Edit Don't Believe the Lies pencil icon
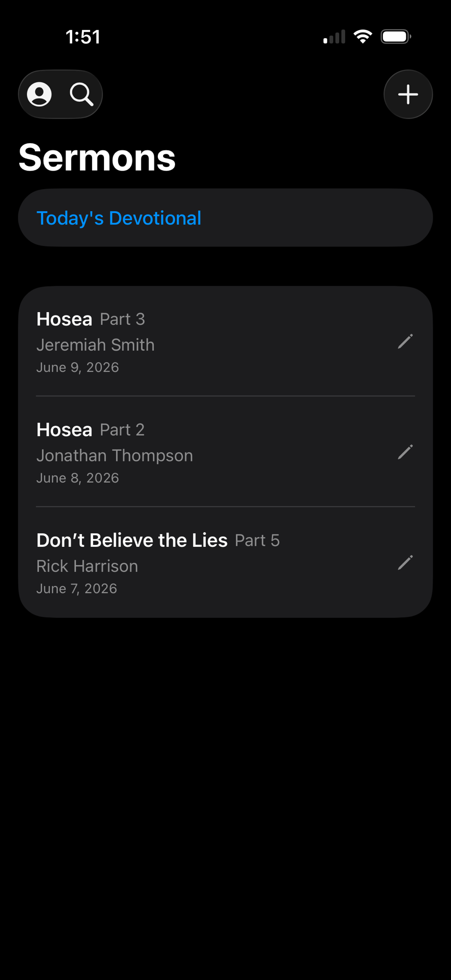This screenshot has height=980, width=451. pyautogui.click(x=405, y=563)
